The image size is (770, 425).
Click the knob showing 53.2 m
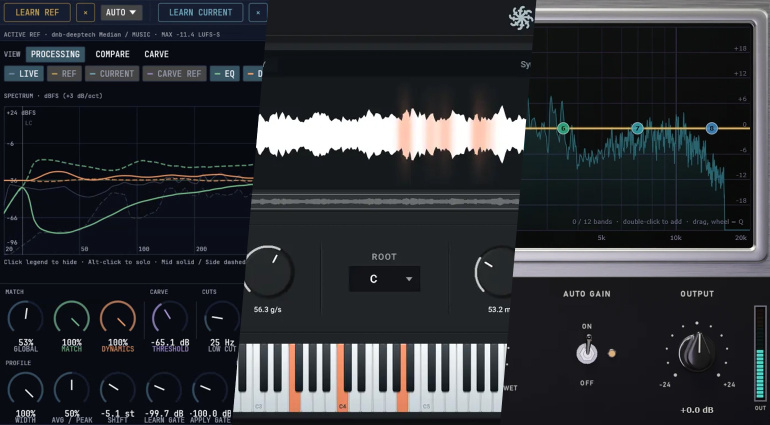click(495, 271)
